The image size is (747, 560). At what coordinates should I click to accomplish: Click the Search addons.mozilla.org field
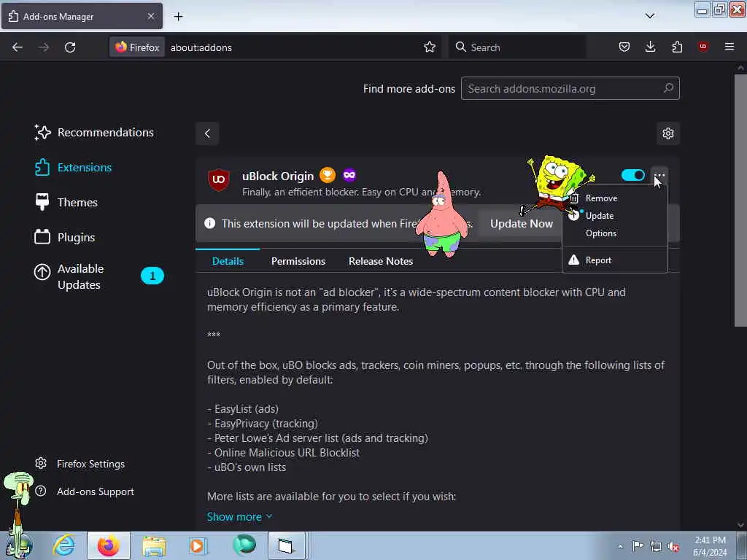point(570,88)
